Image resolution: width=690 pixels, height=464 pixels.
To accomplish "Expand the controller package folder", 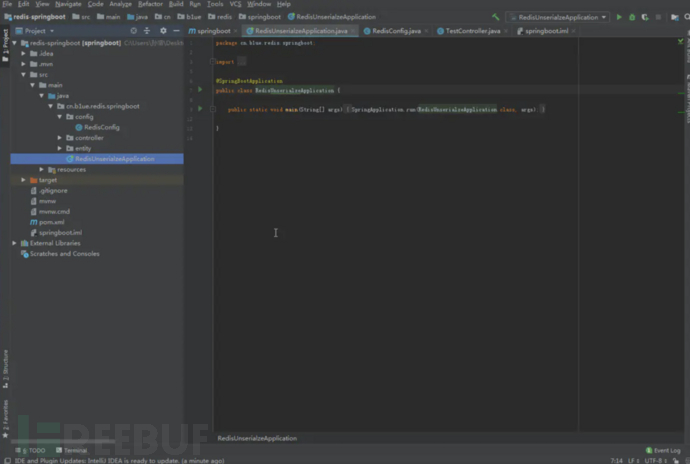I will tap(60, 138).
